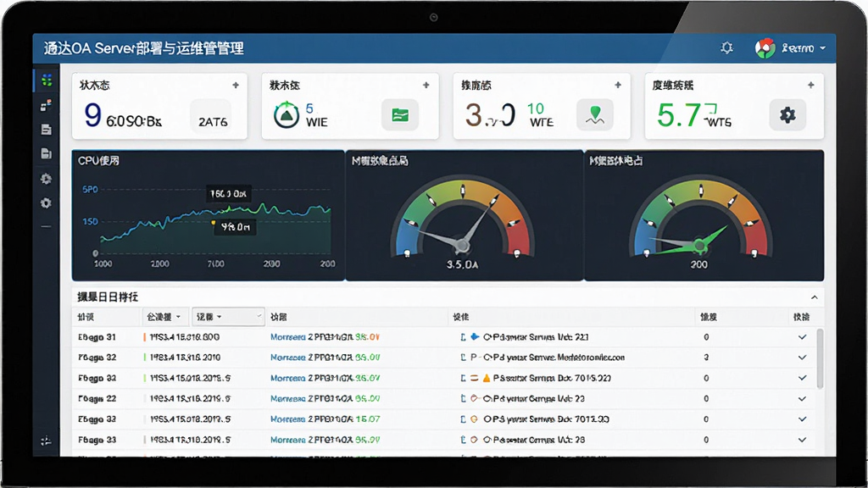868x488 pixels.
Task: Click the "15.07" green value in table
Action: coord(368,419)
